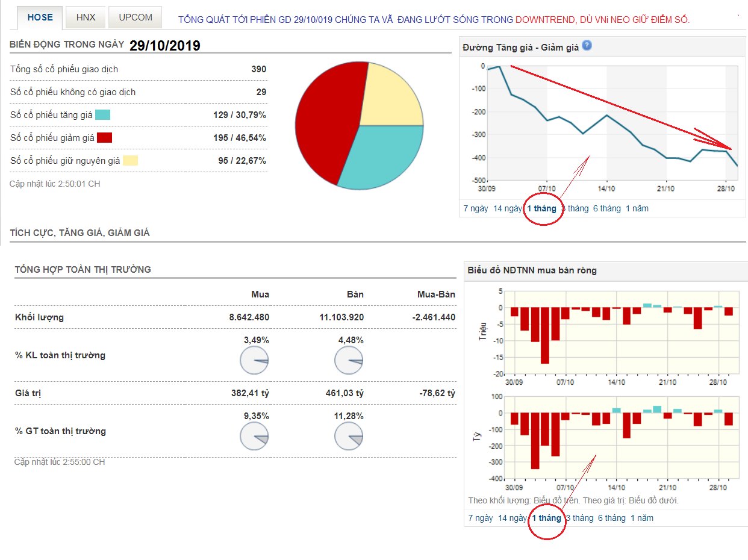Select 7 ngày under the advance-decline chart
This screenshot has width=748, height=560.
pyautogui.click(x=475, y=208)
